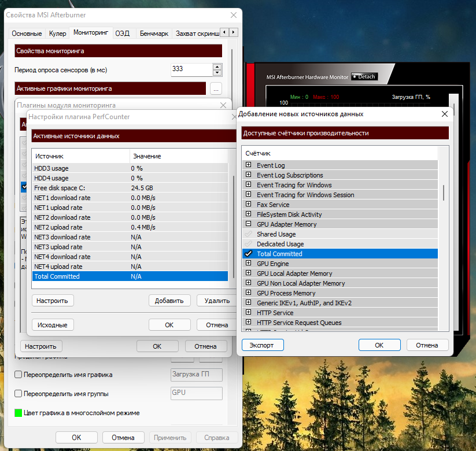Image resolution: width=476 pixels, height=451 pixels.
Task: Switch to the Кулер tab
Action: tap(57, 34)
